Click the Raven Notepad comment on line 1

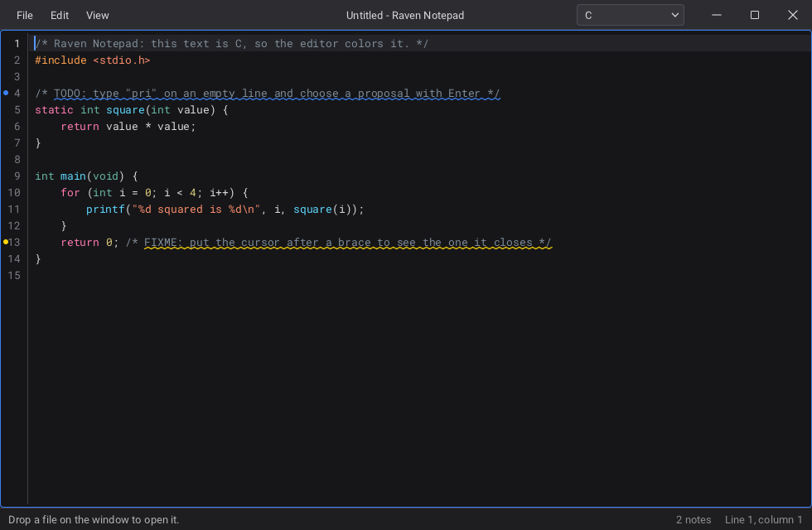pyautogui.click(x=231, y=43)
